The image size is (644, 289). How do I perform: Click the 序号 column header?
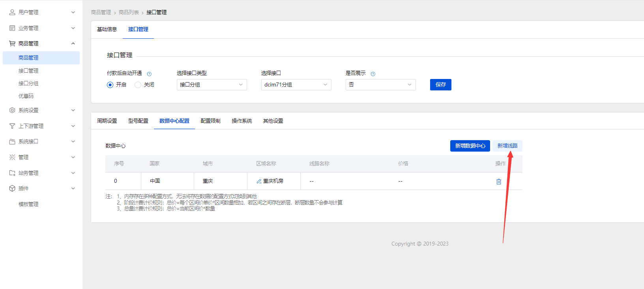pos(119,163)
